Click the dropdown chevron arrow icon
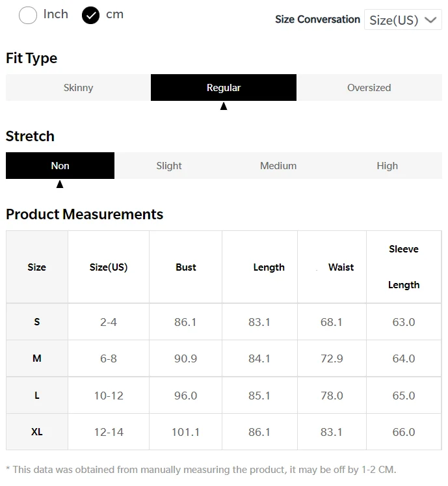 [430, 20]
